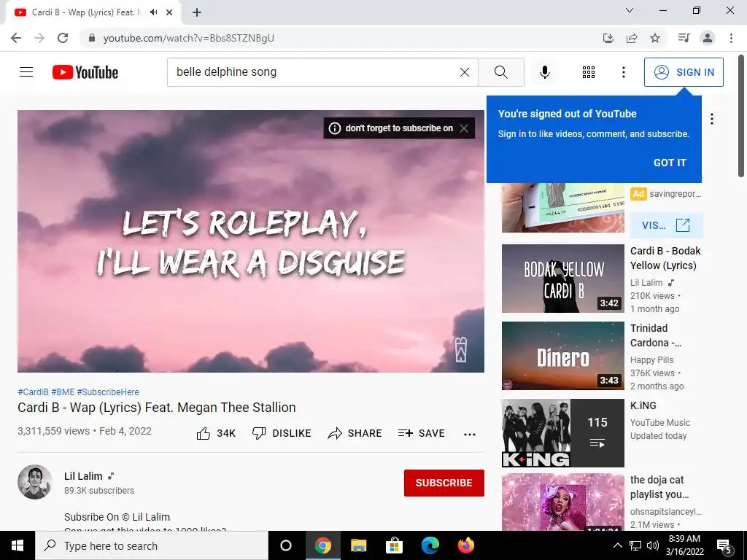The height and width of the screenshot is (560, 747).
Task: Click the DISLIKE thumbs-down button
Action: coord(282,433)
